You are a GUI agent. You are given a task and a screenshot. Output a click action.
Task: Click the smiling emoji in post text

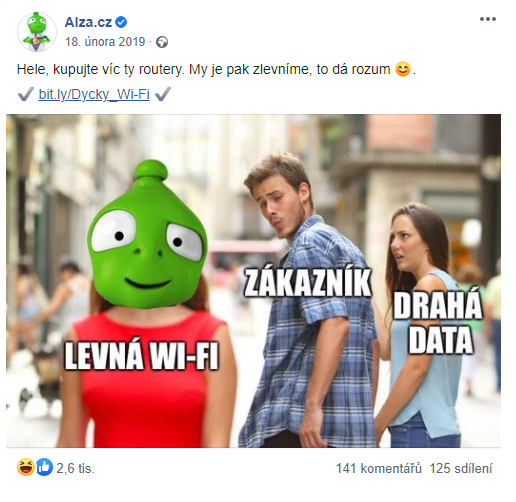[403, 69]
